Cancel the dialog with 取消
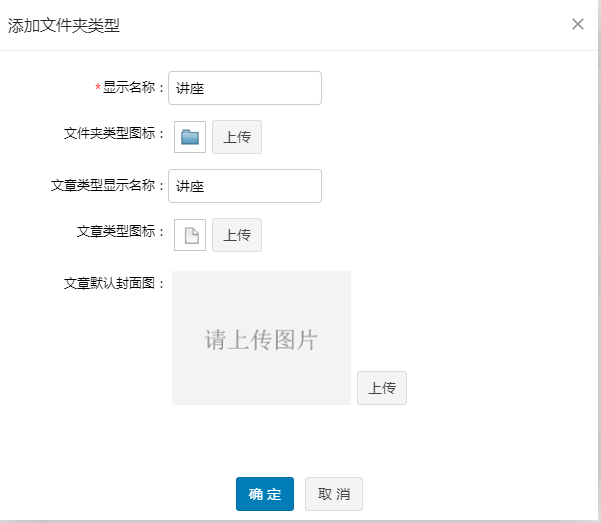 tap(334, 494)
